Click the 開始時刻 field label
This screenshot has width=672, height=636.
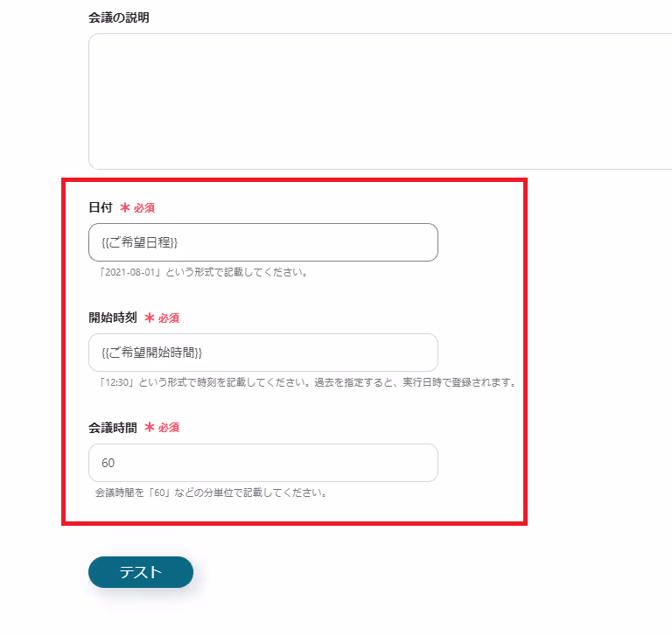click(x=113, y=318)
